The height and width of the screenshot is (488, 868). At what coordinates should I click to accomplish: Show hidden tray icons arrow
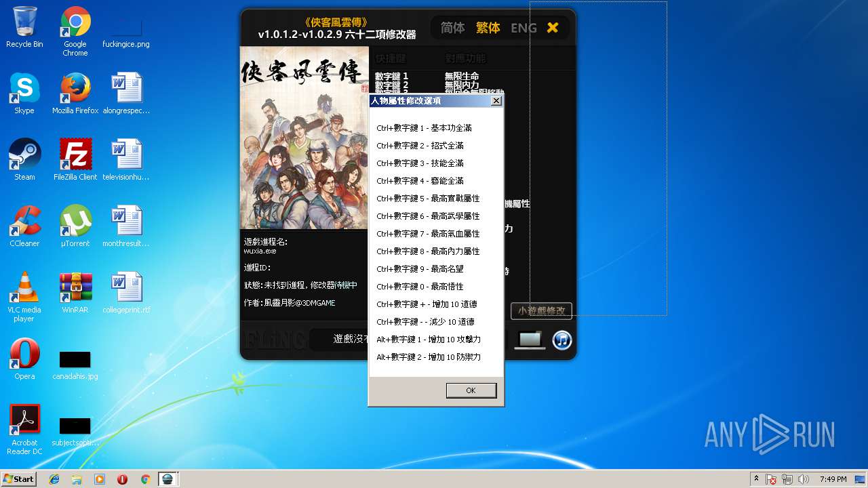click(x=756, y=479)
